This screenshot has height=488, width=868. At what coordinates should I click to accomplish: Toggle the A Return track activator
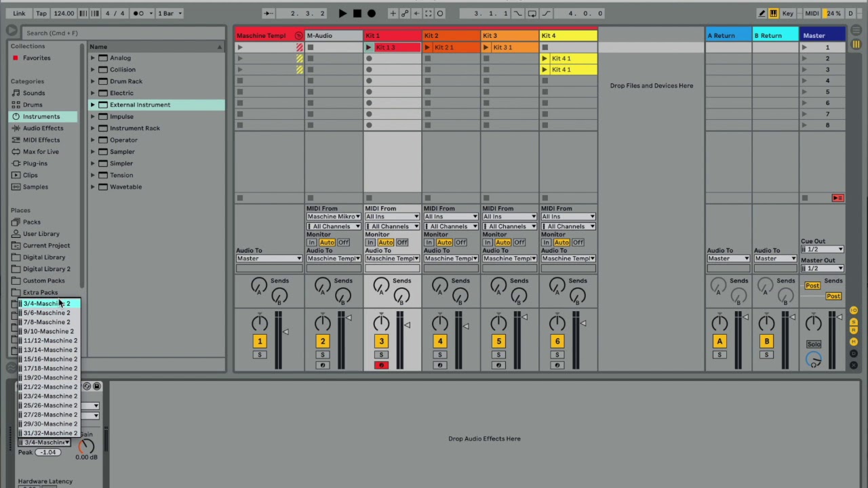pos(719,341)
